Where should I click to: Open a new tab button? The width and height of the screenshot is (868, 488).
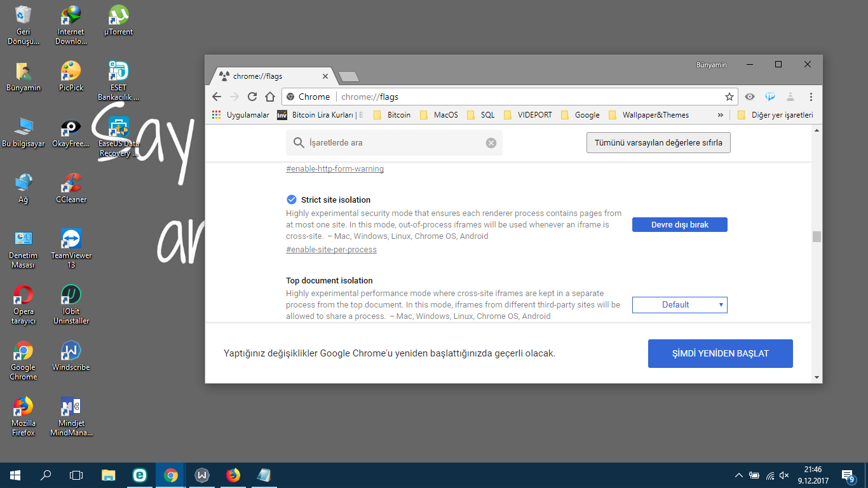[x=349, y=77]
